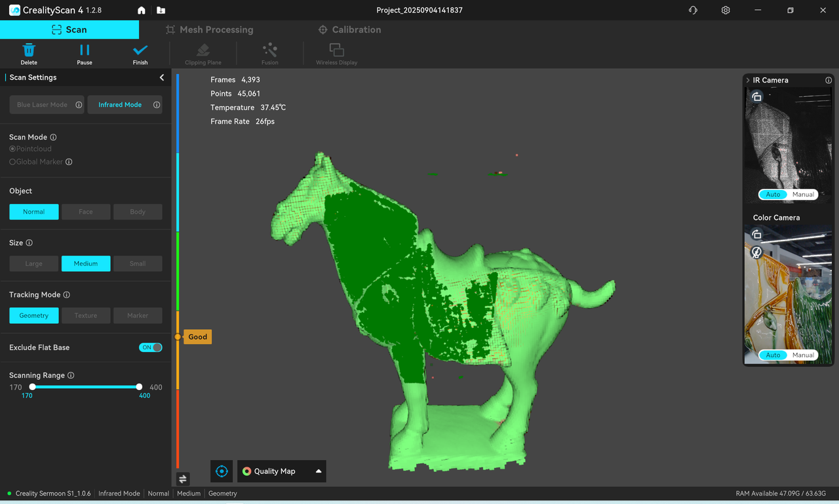Collapse the IR Camera panel chevron

point(748,80)
